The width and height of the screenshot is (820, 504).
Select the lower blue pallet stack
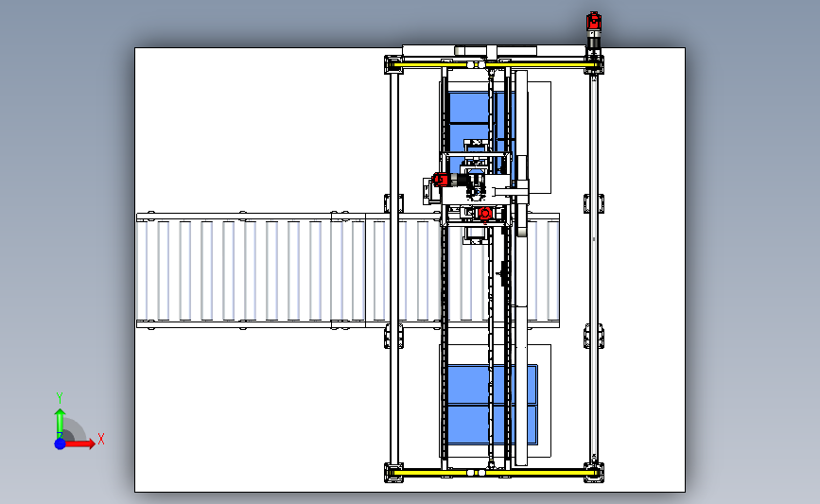492,405
